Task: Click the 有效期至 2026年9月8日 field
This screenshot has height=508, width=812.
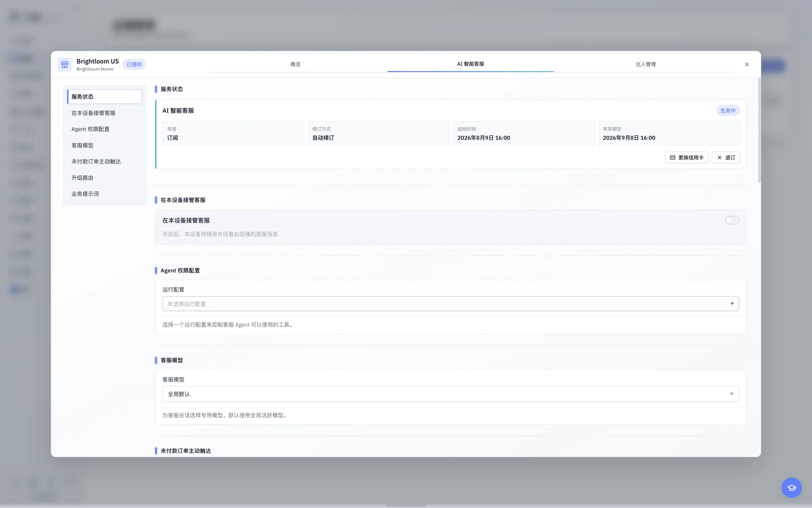Action: coord(669,133)
